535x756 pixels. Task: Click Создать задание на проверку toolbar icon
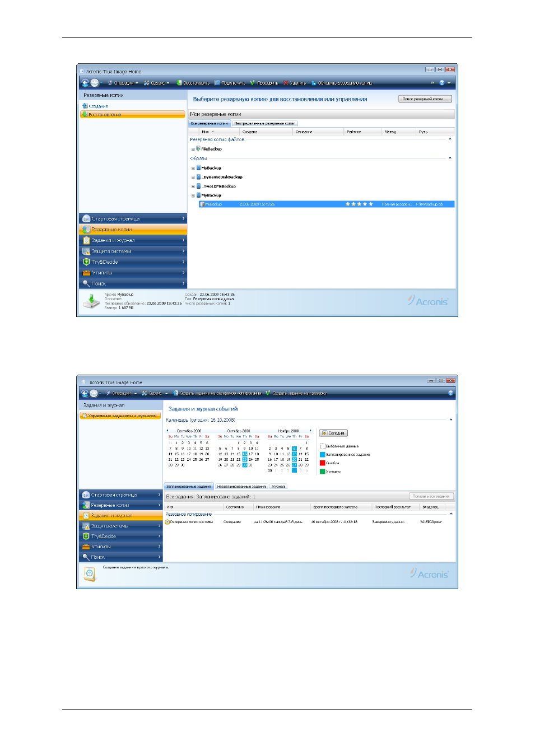268,393
